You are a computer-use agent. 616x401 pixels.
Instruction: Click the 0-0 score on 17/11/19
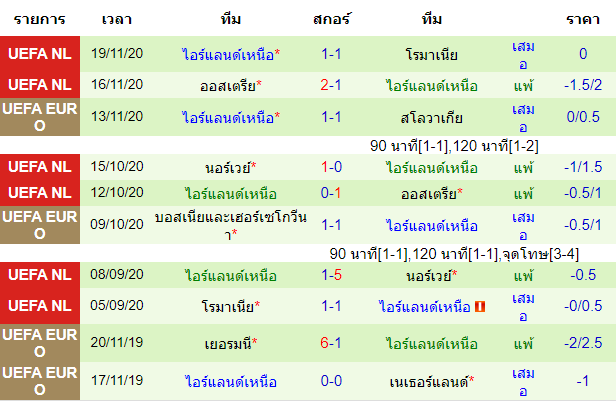coord(331,381)
